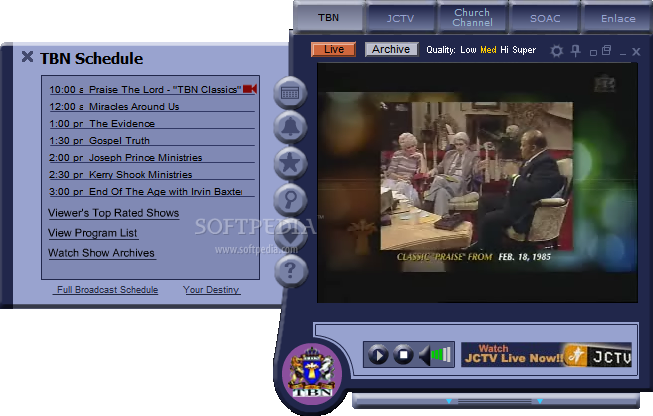The width and height of the screenshot is (653, 416).
Task: Click the red camera icon beside Praise The Lord
Action: pyautogui.click(x=250, y=89)
